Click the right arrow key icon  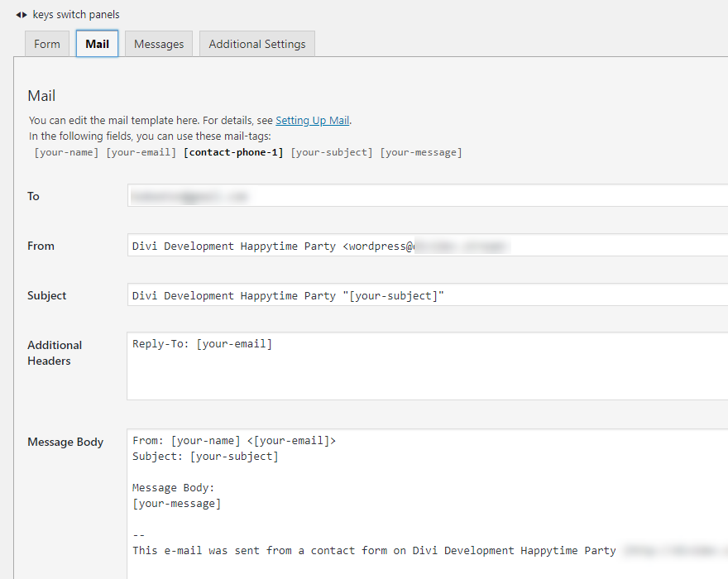25,15
